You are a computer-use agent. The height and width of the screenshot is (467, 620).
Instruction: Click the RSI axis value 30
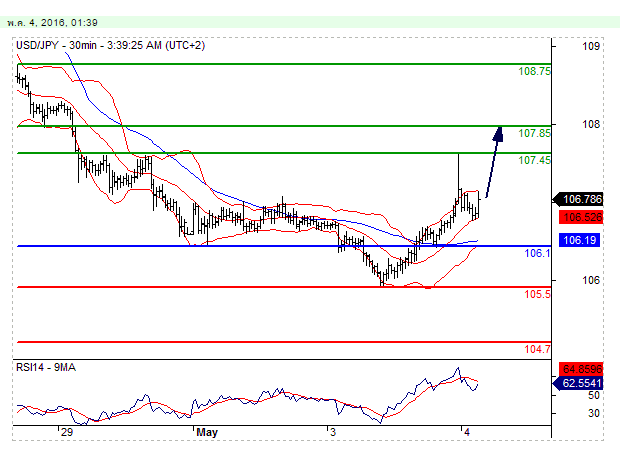pos(594,413)
